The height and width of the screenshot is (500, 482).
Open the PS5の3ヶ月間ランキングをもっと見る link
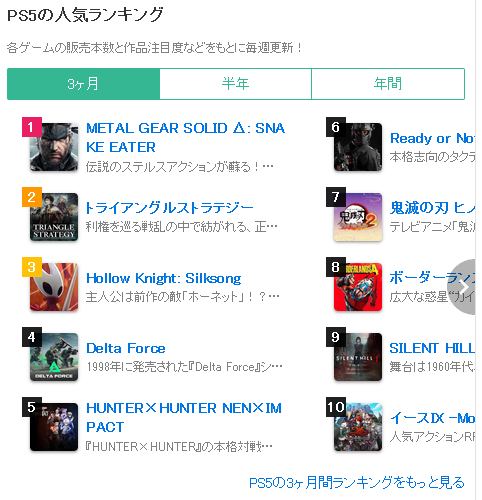[357, 482]
